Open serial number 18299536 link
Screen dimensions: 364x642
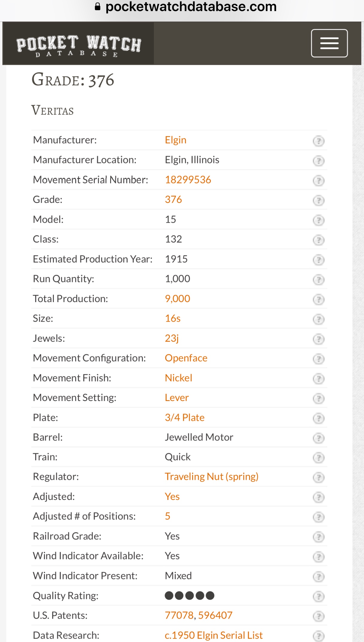[188, 180]
